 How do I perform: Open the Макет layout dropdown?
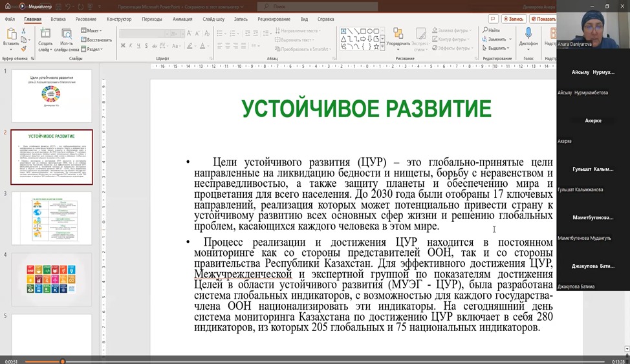click(92, 30)
